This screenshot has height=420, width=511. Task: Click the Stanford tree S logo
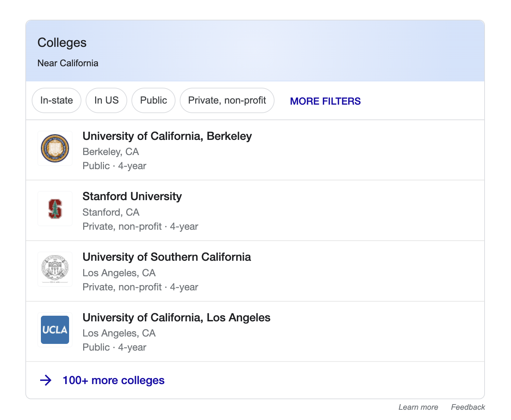tap(55, 209)
